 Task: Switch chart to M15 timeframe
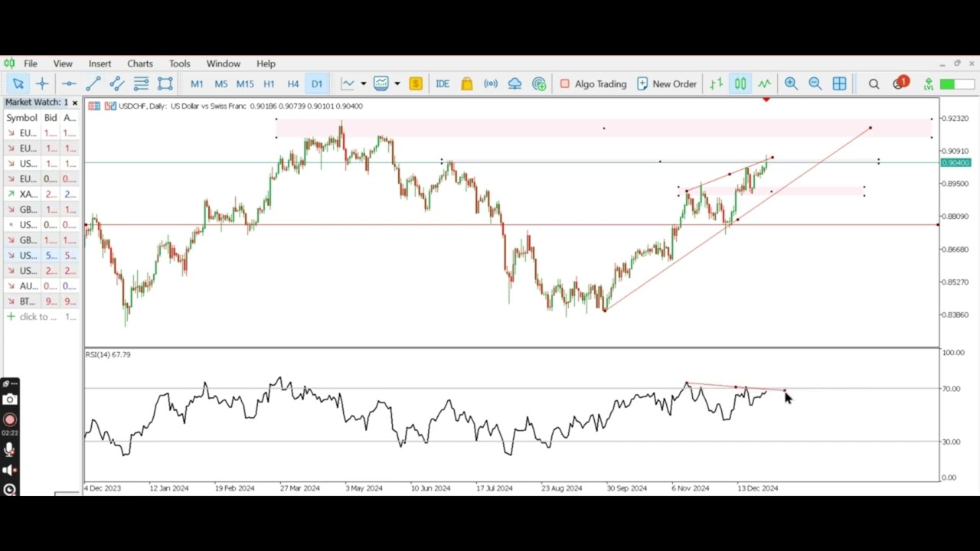(245, 84)
